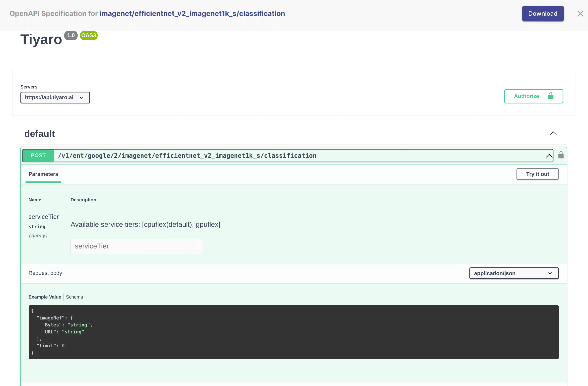Click the "URL": "string" line in example

[x=63, y=332]
